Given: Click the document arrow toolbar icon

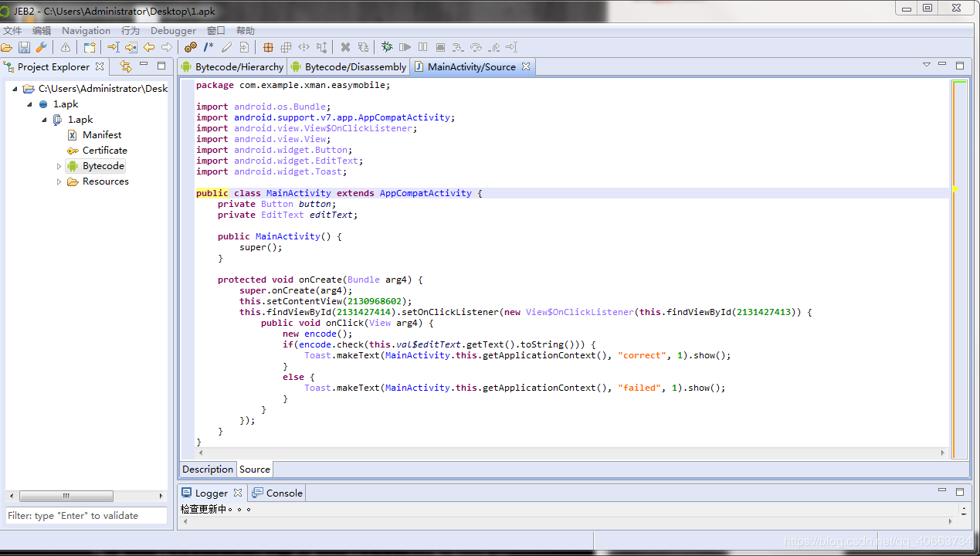Looking at the screenshot, I should tap(245, 48).
